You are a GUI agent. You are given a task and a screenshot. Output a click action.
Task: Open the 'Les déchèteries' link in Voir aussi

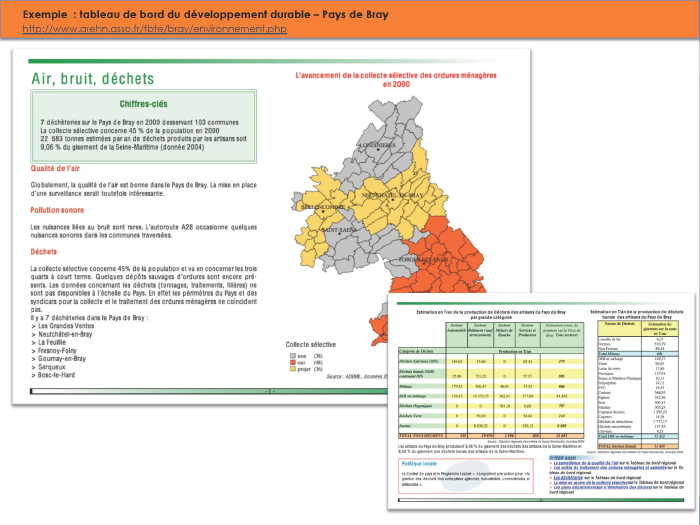[568, 478]
